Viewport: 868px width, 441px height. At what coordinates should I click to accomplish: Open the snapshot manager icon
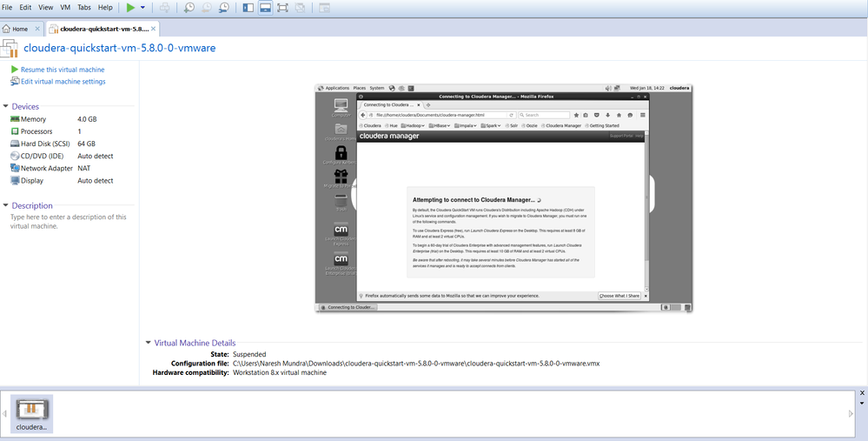pos(223,8)
